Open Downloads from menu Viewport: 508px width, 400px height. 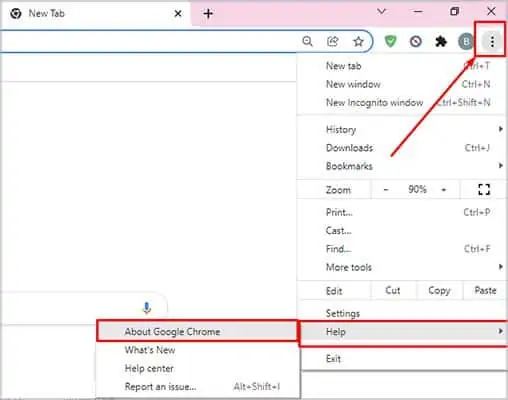[x=402, y=148]
